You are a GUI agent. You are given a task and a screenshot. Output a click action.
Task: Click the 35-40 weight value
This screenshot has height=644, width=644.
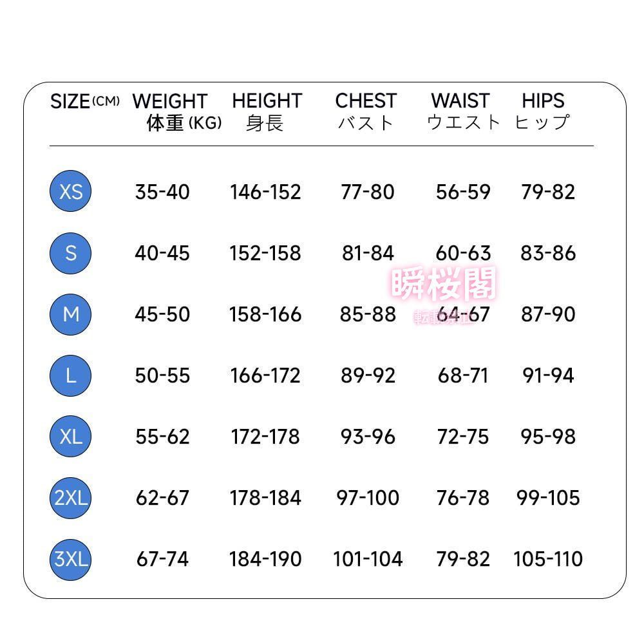[162, 192]
